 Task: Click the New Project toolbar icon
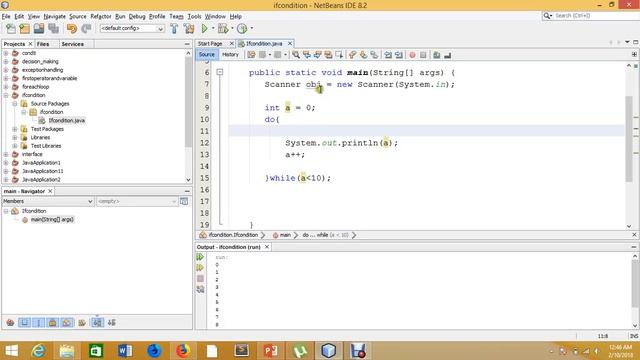24,29
